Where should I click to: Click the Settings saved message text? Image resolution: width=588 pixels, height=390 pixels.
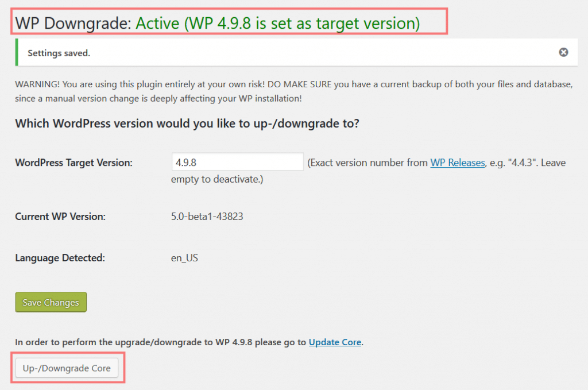point(59,53)
